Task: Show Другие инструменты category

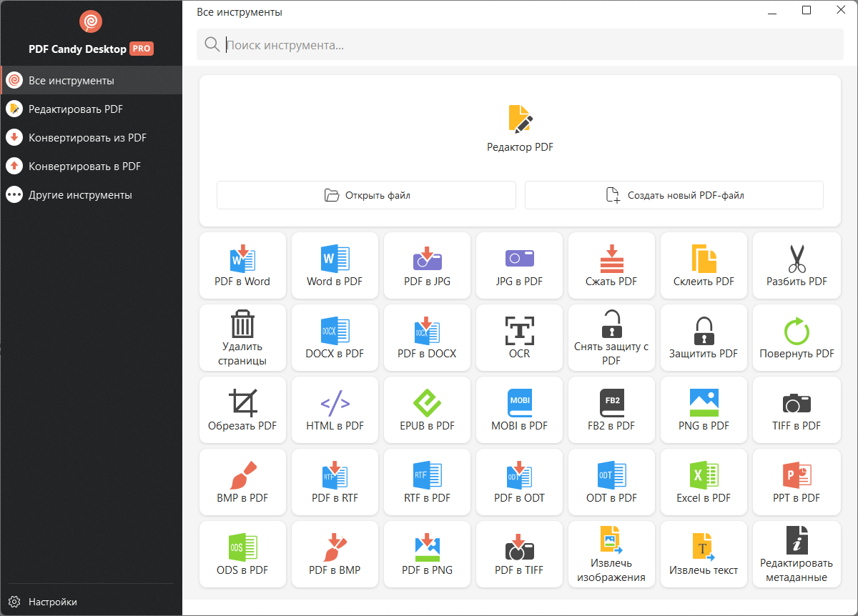Action: tap(92, 194)
